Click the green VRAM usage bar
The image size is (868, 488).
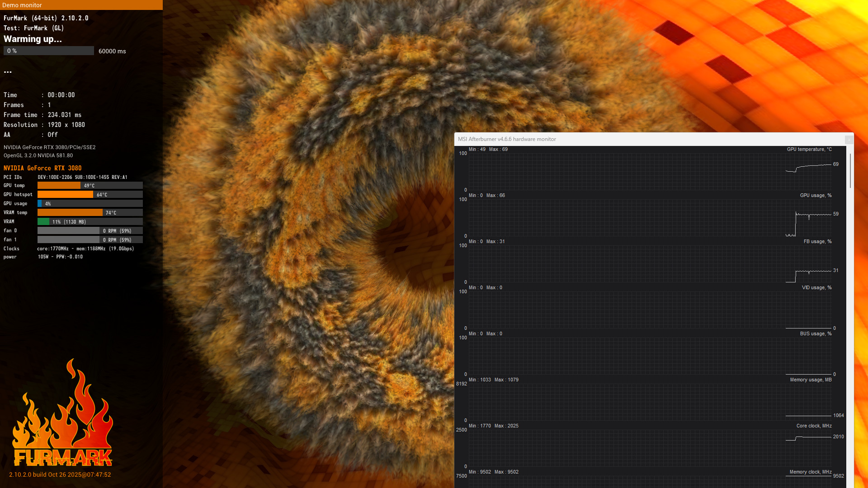click(x=43, y=222)
